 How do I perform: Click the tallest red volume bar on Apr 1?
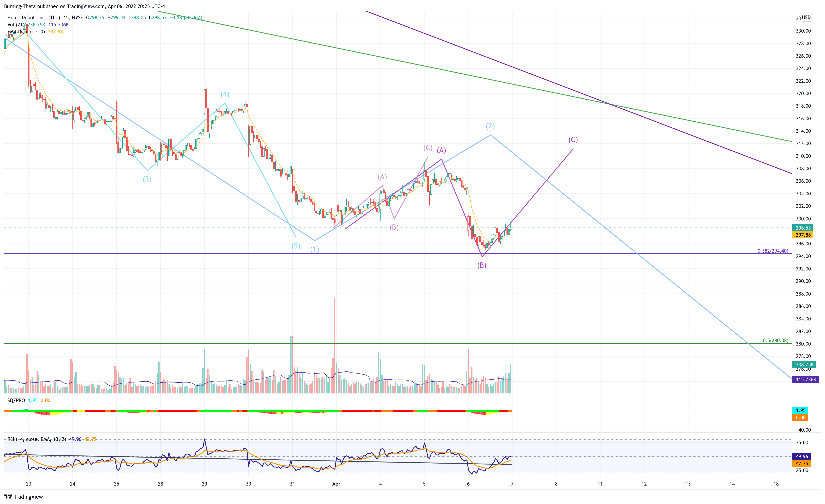click(x=334, y=345)
